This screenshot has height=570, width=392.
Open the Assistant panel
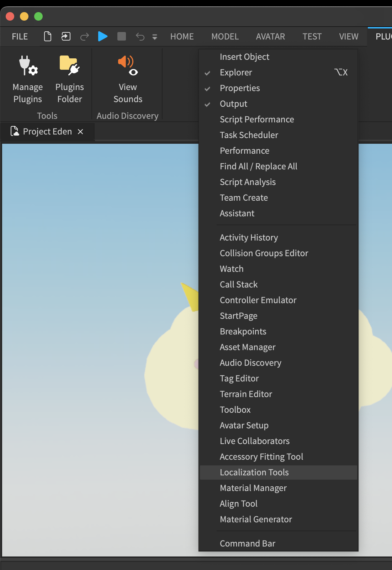[279, 213]
